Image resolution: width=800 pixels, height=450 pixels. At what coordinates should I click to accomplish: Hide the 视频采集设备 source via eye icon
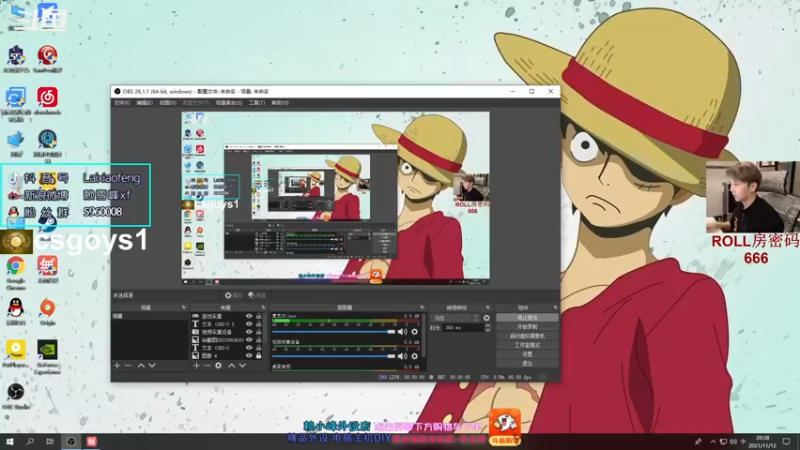249,332
